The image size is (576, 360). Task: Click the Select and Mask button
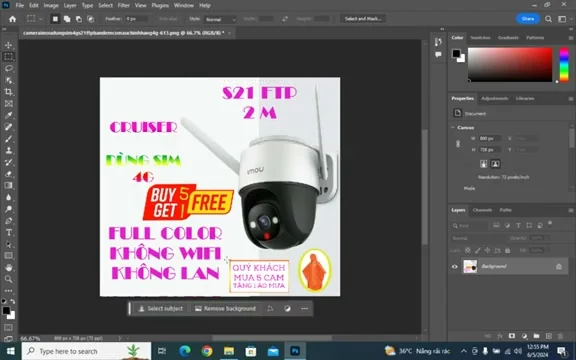(x=363, y=19)
